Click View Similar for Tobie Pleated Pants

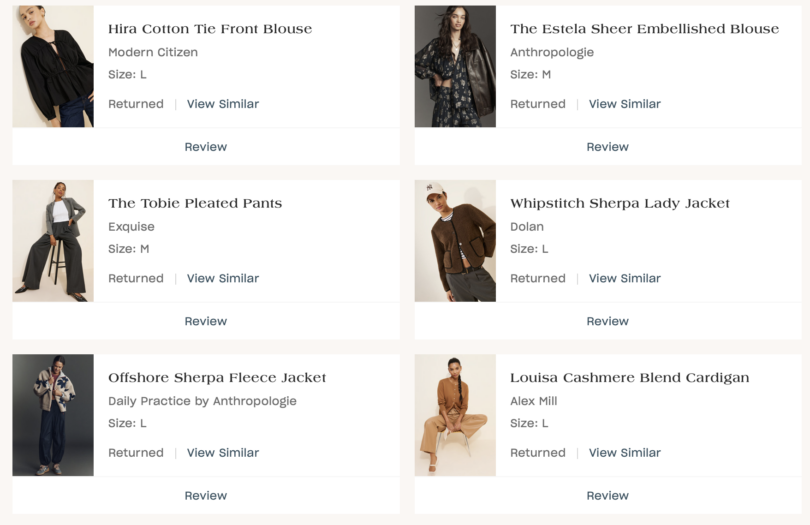click(222, 278)
